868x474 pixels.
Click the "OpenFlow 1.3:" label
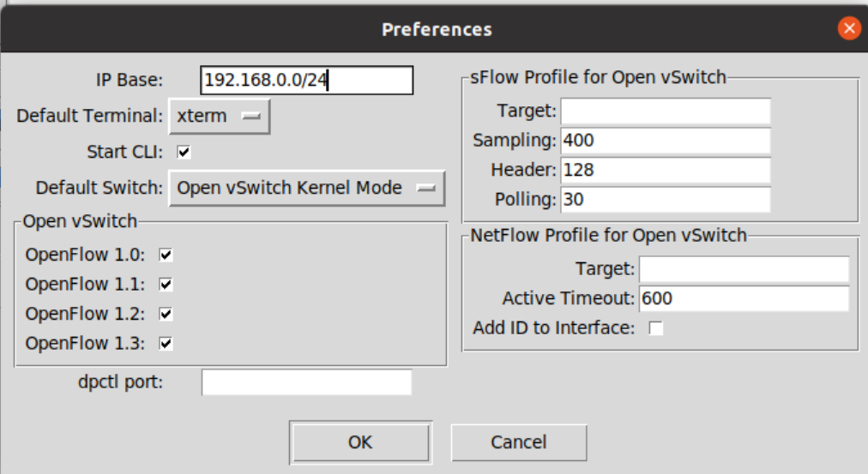pos(85,344)
